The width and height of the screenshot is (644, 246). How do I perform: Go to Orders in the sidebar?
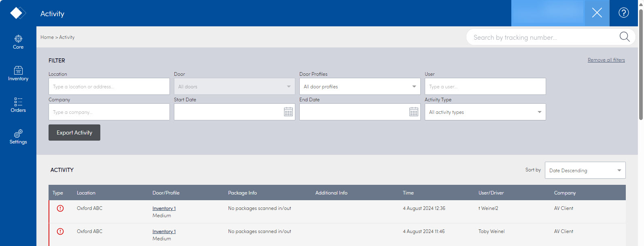[x=18, y=105]
